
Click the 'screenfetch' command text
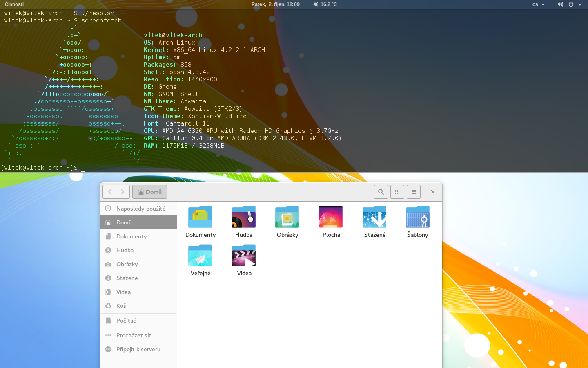click(x=101, y=20)
